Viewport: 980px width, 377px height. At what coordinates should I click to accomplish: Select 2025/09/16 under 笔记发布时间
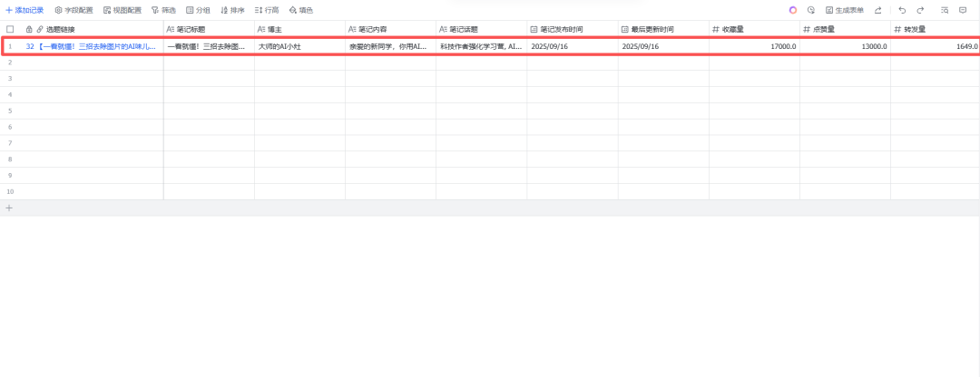click(573, 46)
